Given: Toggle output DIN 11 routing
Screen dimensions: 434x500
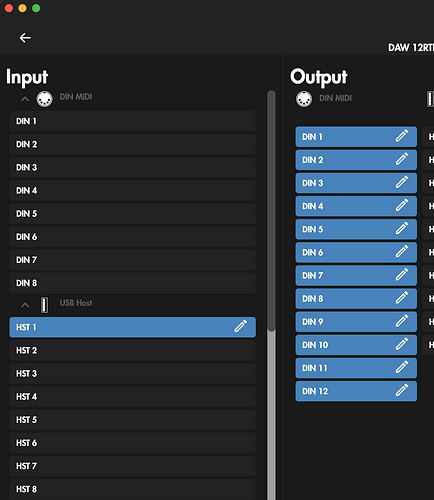Looking at the screenshot, I should tap(356, 368).
